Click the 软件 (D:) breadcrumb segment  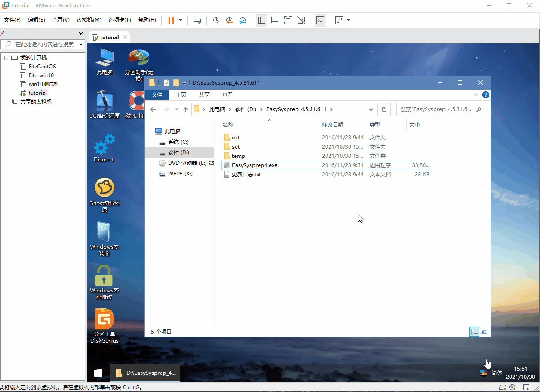[x=246, y=109]
